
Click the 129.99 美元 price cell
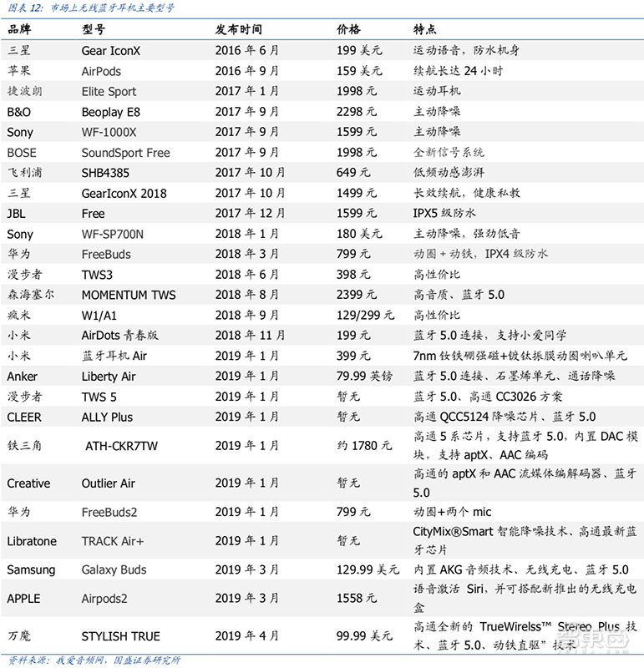pos(368,570)
